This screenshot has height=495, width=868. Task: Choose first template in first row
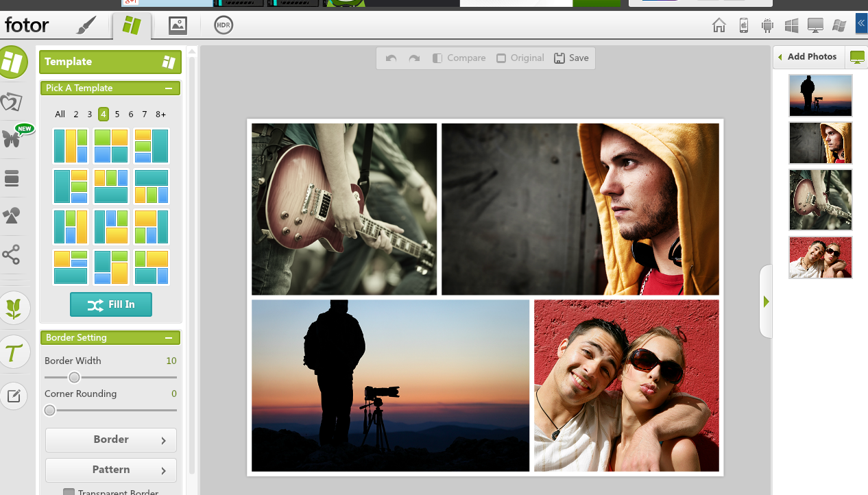pos(71,146)
